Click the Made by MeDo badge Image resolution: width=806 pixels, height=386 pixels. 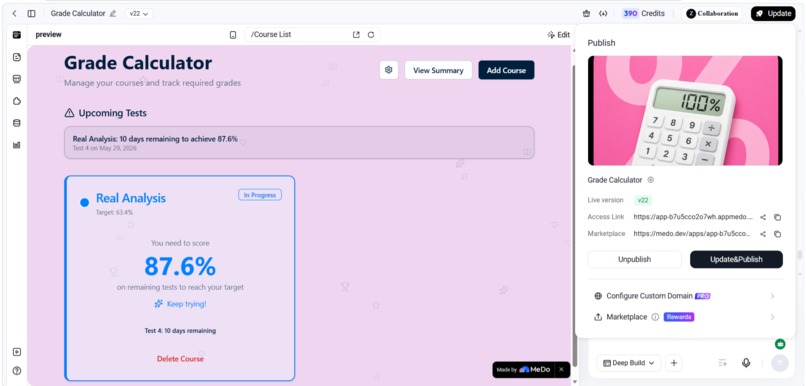click(523, 370)
